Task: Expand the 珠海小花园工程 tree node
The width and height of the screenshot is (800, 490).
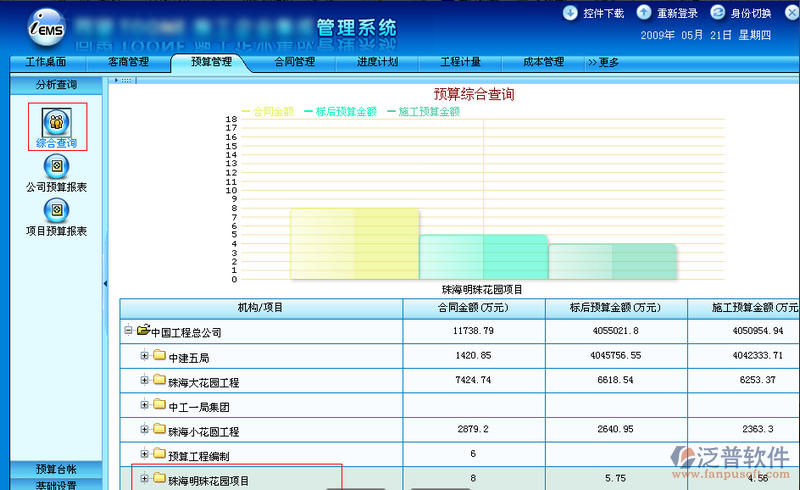Action: [x=144, y=430]
